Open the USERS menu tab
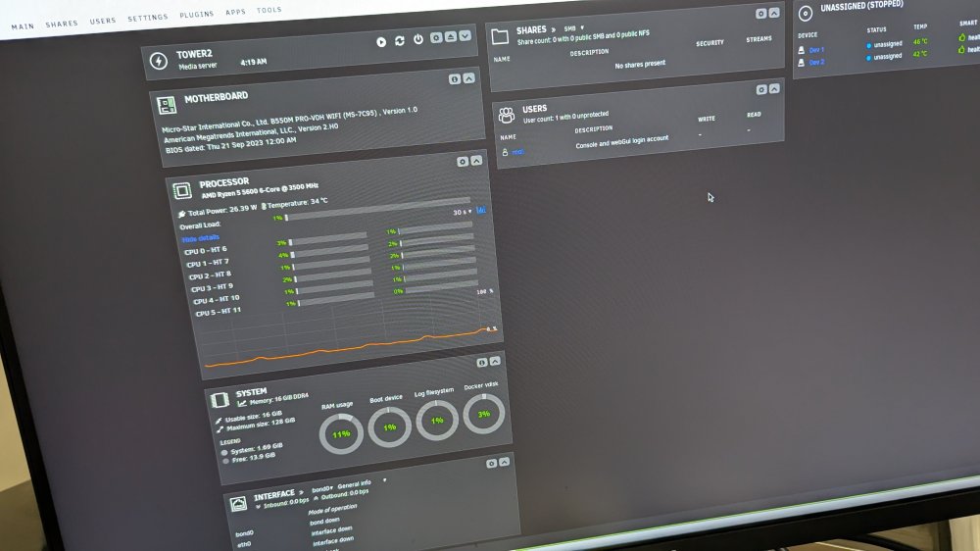 pyautogui.click(x=103, y=21)
